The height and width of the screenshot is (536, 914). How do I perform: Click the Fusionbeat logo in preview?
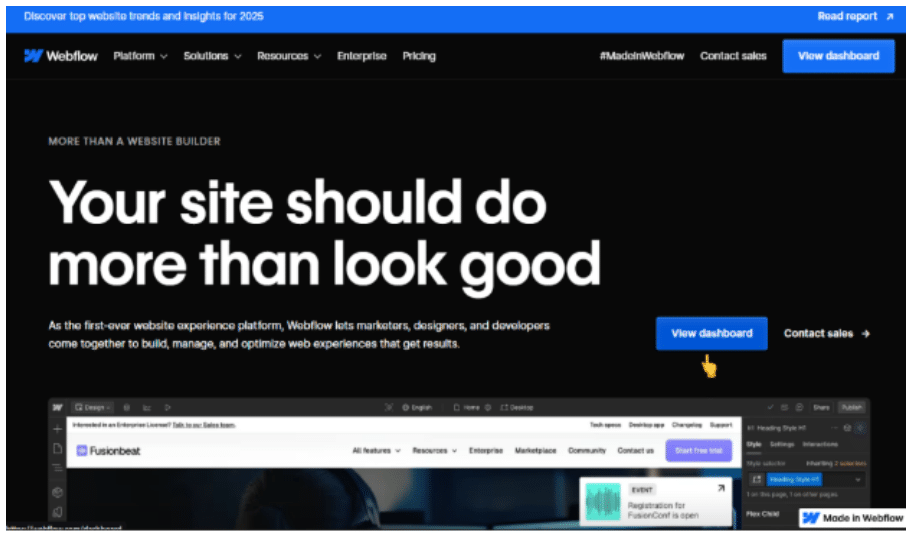(109, 451)
